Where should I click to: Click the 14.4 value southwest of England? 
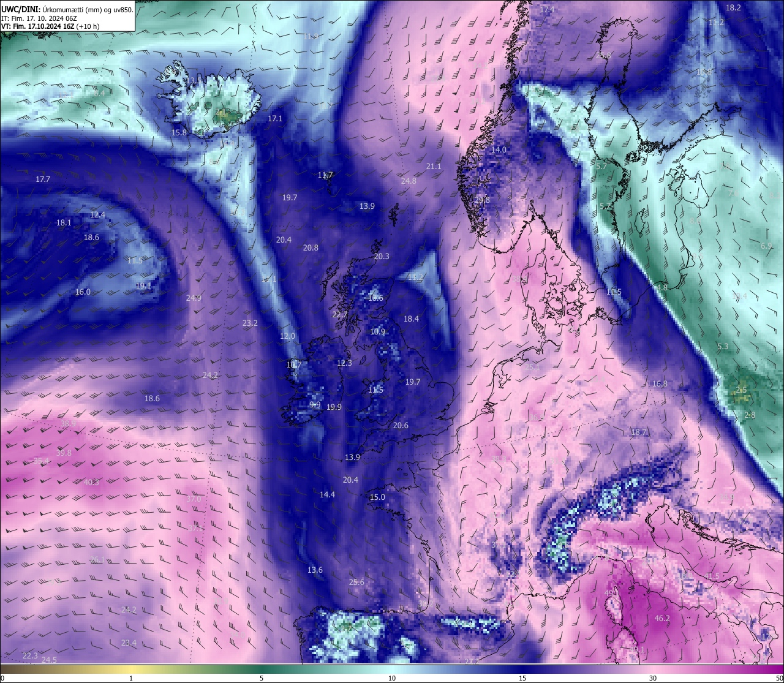coord(327,494)
